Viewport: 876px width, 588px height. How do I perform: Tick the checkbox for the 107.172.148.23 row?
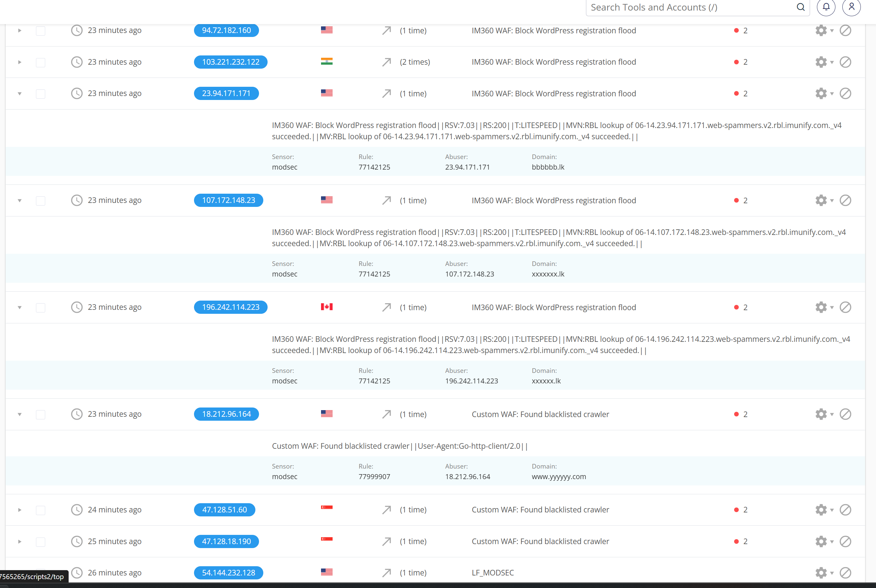click(41, 201)
